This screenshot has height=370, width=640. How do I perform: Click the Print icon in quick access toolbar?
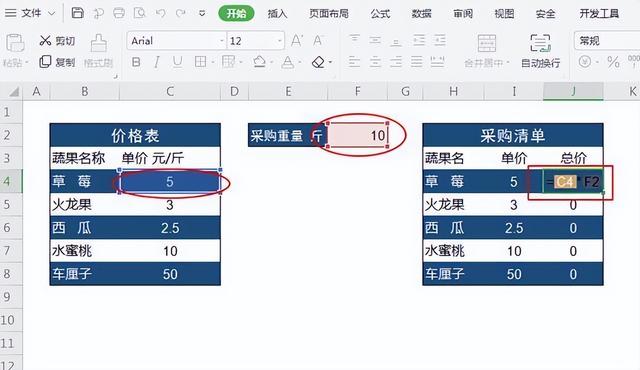coord(119,13)
